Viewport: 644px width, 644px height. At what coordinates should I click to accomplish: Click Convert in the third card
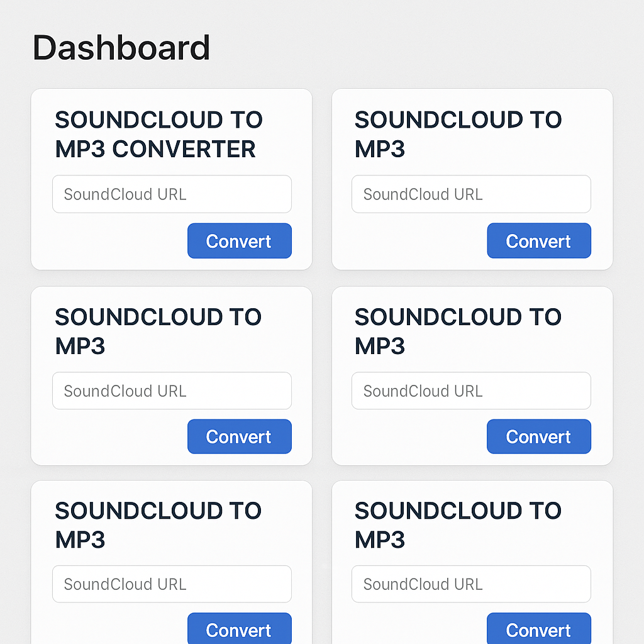coord(239,436)
